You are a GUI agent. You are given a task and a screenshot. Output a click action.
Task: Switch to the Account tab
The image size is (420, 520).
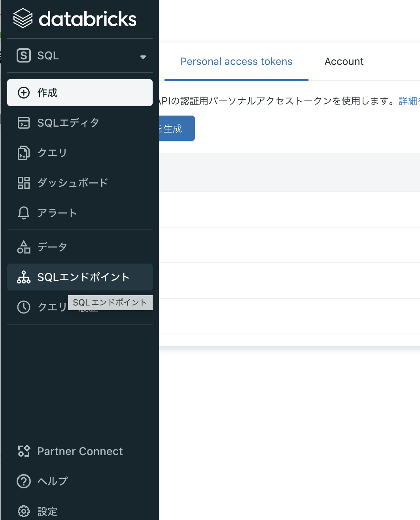(x=344, y=61)
